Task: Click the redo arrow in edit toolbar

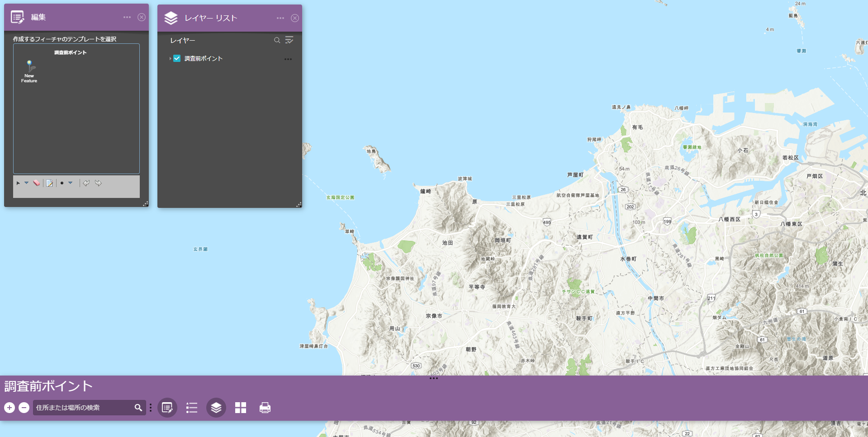Action: click(98, 183)
